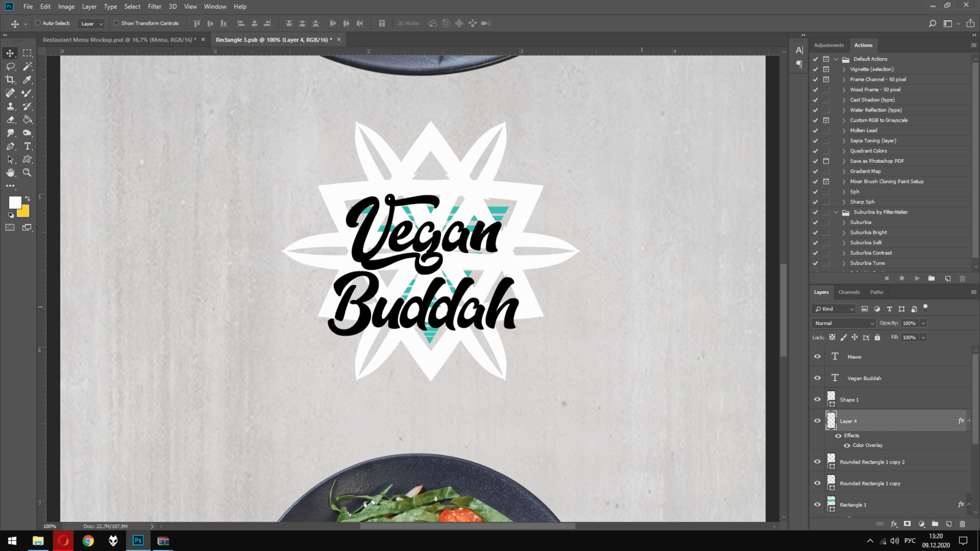Select the Hand tool

click(10, 173)
